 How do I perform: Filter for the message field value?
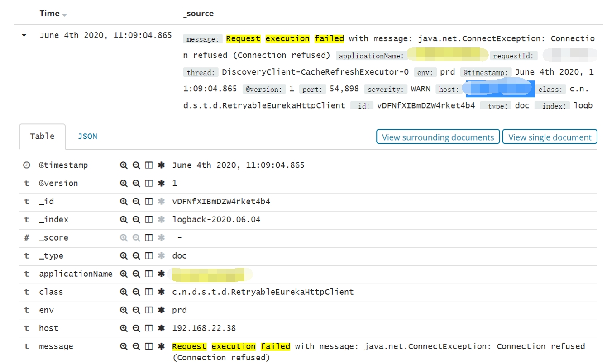(x=124, y=346)
